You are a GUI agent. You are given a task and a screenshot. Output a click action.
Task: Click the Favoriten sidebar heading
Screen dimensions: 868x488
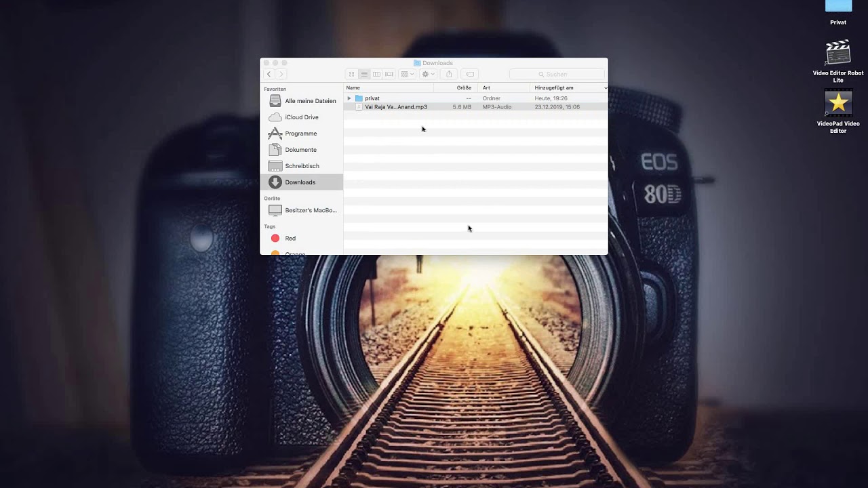click(275, 89)
